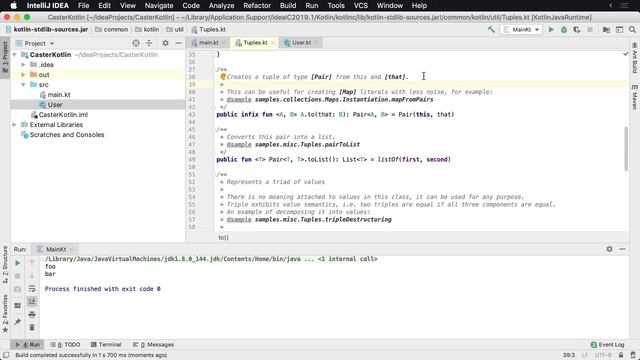Open Project panel settings gear

coord(165,43)
